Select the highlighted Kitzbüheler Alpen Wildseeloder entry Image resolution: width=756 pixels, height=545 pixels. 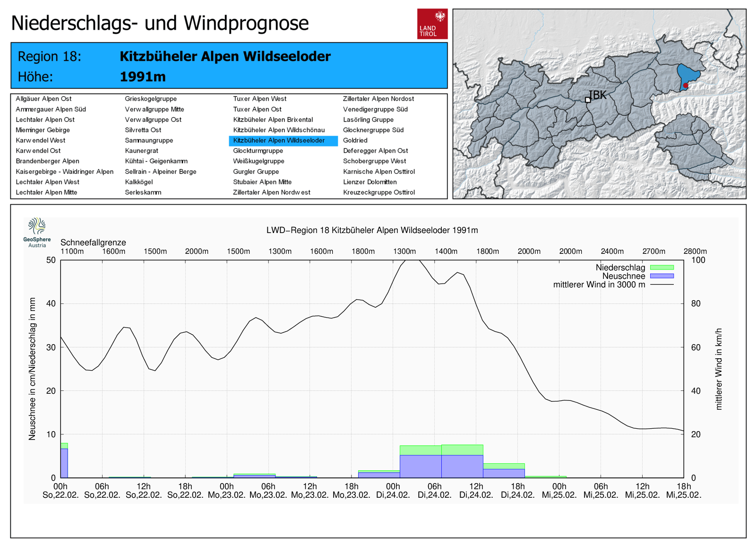pyautogui.click(x=283, y=140)
